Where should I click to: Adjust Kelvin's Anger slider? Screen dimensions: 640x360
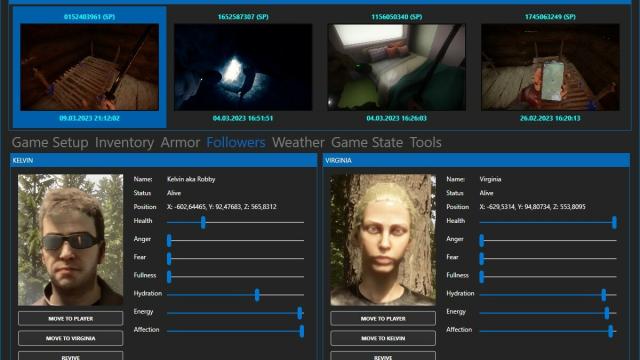pyautogui.click(x=236, y=240)
